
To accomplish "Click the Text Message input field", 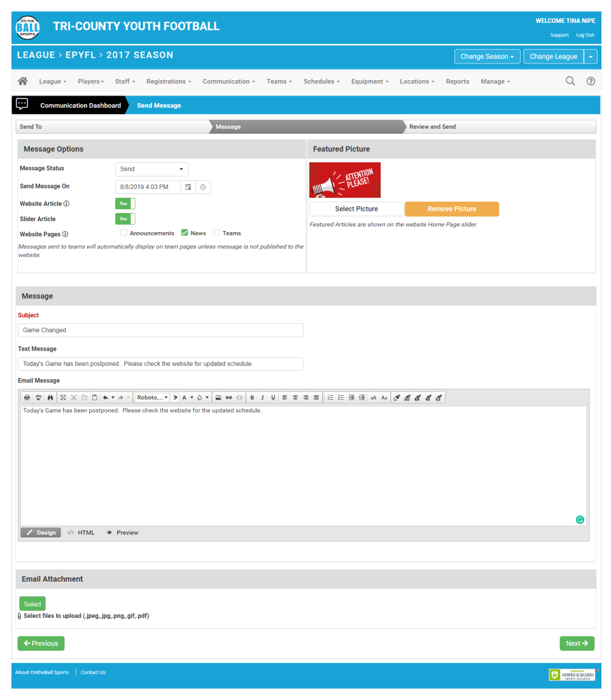I will (160, 364).
